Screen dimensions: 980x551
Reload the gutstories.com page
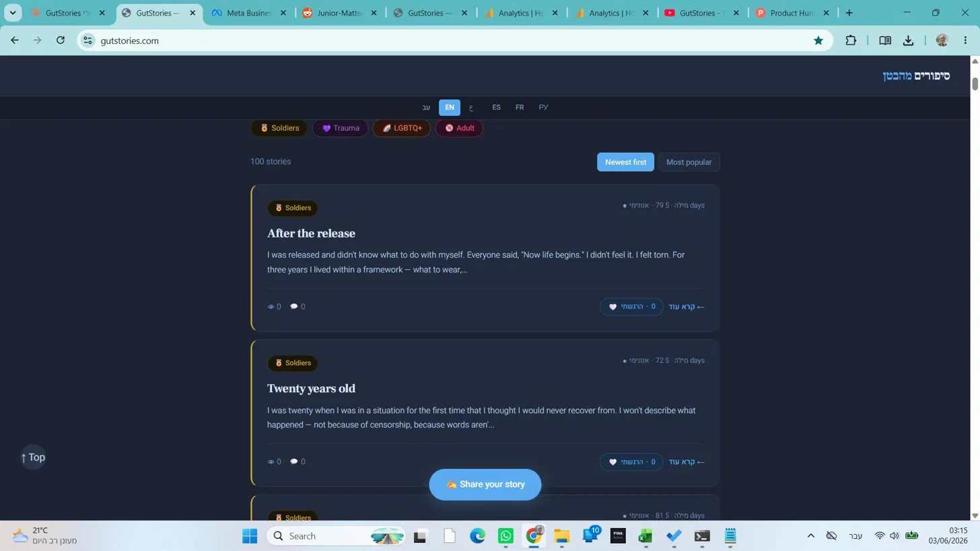click(61, 40)
